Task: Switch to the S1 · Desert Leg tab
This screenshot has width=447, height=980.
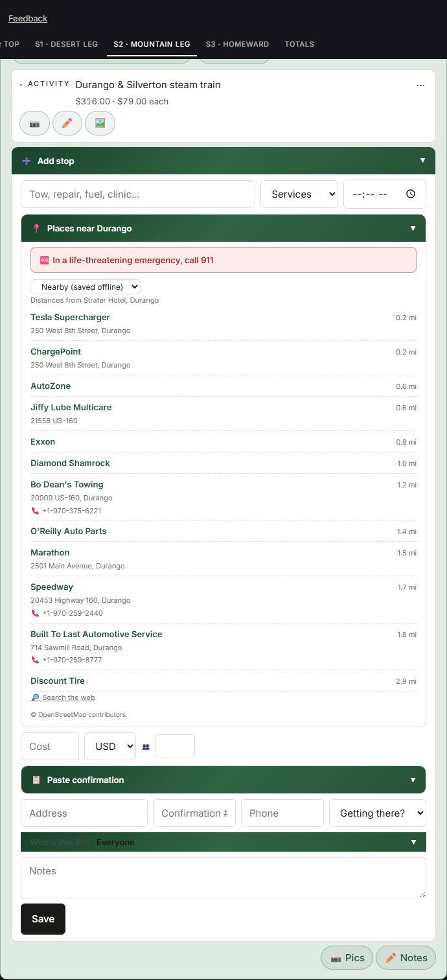Action: click(66, 44)
